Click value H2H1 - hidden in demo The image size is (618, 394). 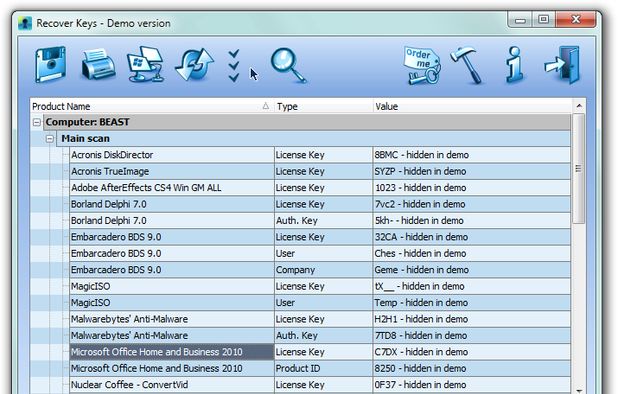pyautogui.click(x=421, y=319)
